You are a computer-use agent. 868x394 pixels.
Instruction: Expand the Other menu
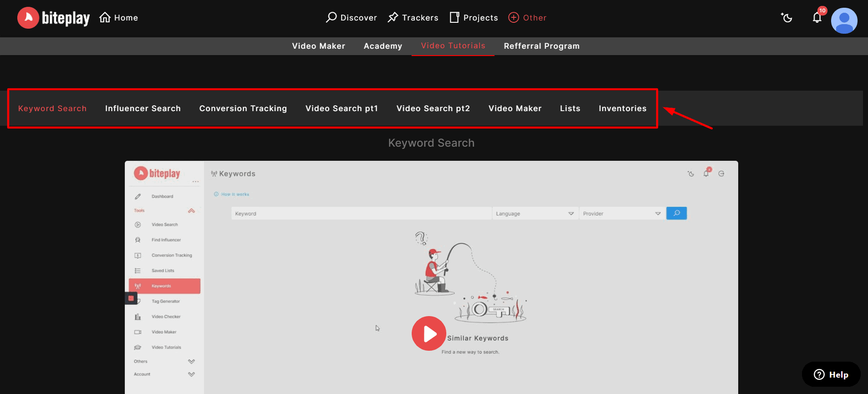(x=527, y=18)
